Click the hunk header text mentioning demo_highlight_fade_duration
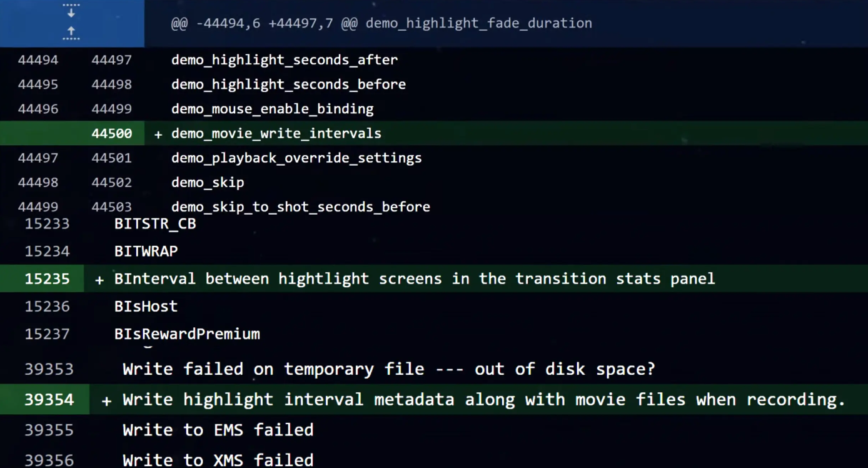The height and width of the screenshot is (468, 868). pos(381,24)
